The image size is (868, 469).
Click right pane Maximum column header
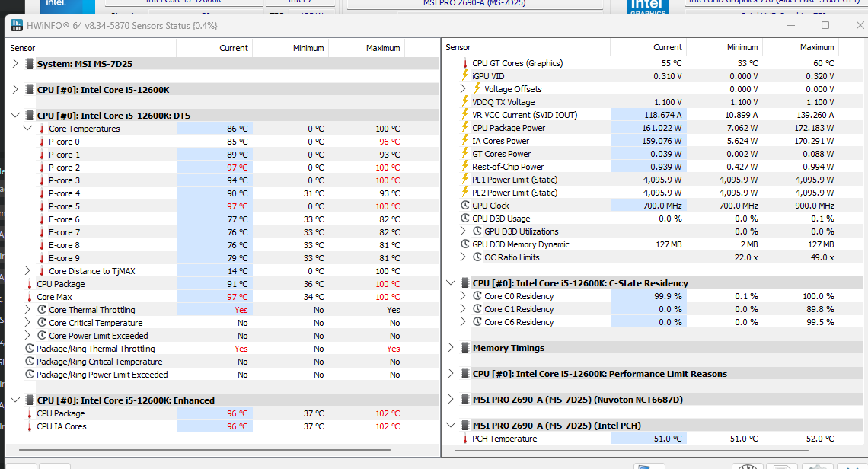pos(800,48)
